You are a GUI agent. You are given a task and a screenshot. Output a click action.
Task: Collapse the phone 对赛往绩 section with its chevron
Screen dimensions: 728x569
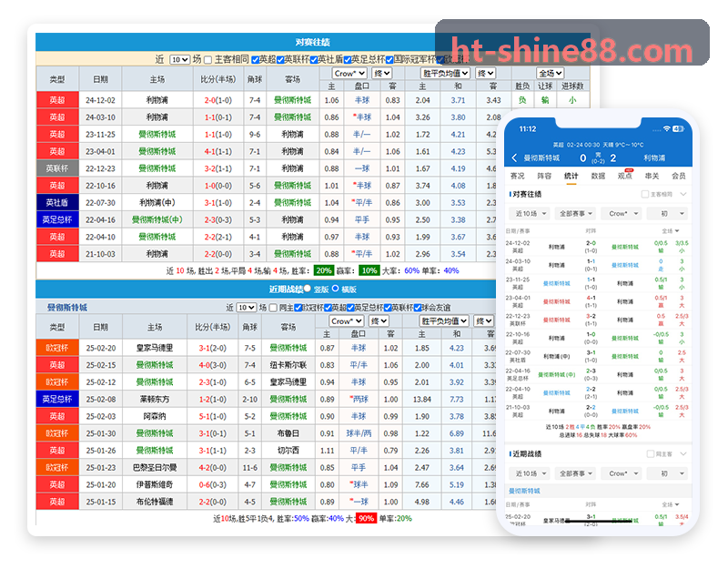tap(683, 194)
